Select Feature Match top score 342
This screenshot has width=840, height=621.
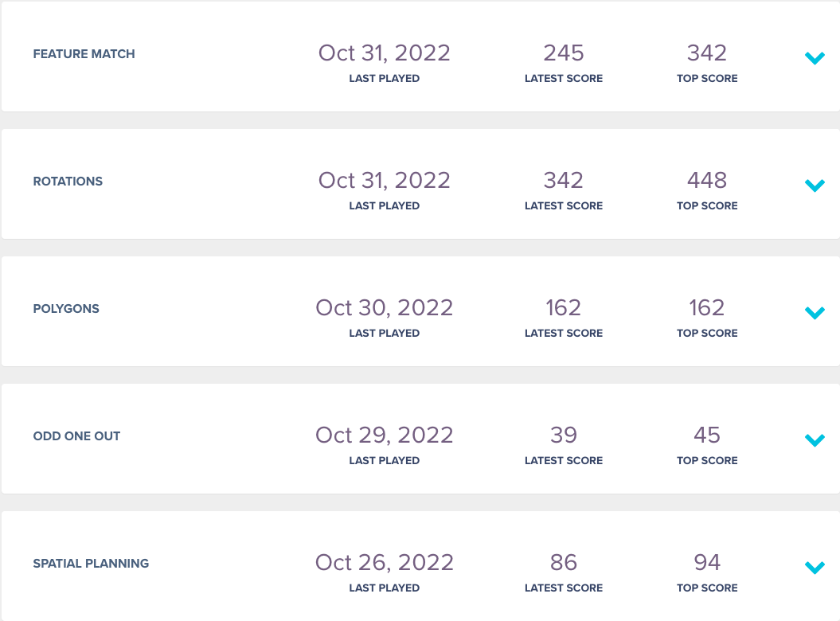point(707,53)
